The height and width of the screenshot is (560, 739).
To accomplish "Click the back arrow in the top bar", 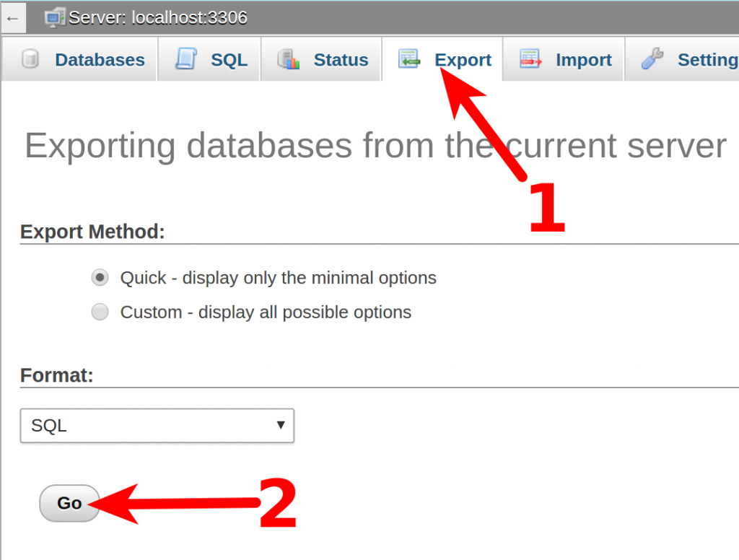I will pos(12,17).
